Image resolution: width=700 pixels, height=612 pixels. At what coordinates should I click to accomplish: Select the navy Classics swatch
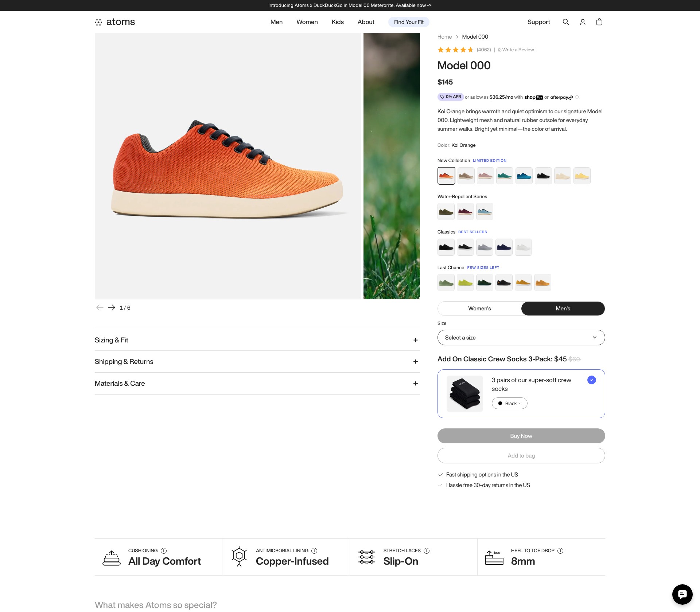504,247
